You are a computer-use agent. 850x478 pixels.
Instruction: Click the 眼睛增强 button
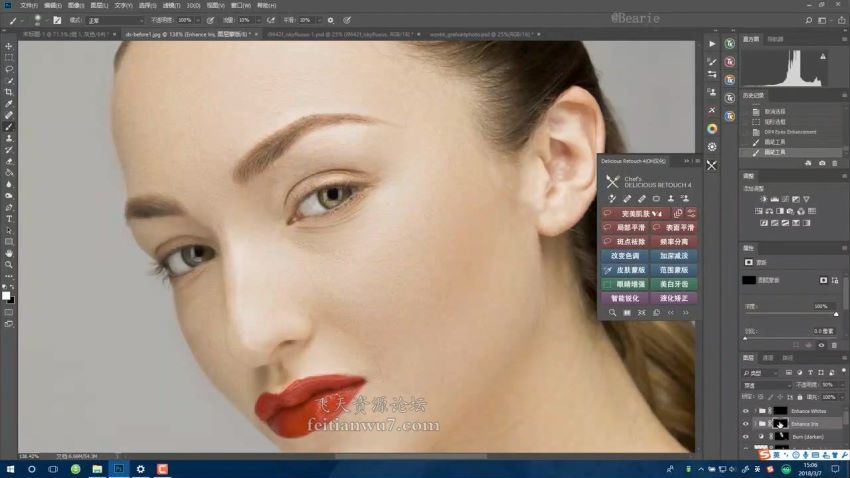tap(625, 284)
